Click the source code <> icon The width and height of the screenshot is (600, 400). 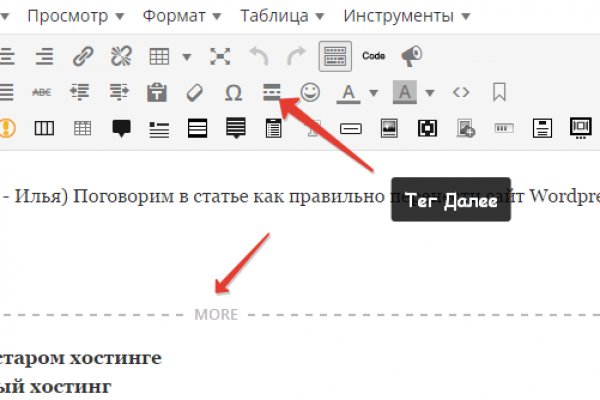(x=461, y=92)
